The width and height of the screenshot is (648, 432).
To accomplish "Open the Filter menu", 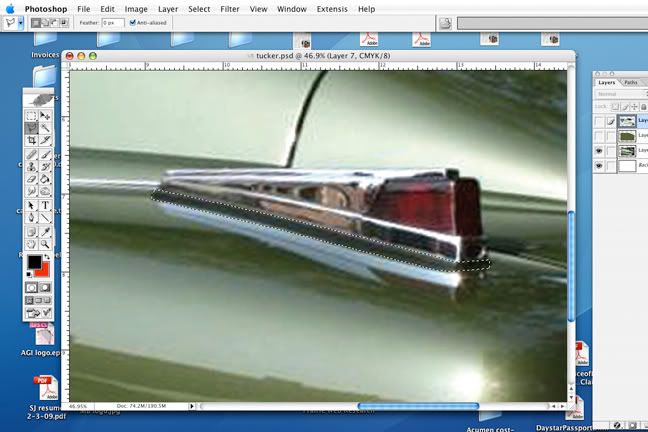I will coord(230,9).
